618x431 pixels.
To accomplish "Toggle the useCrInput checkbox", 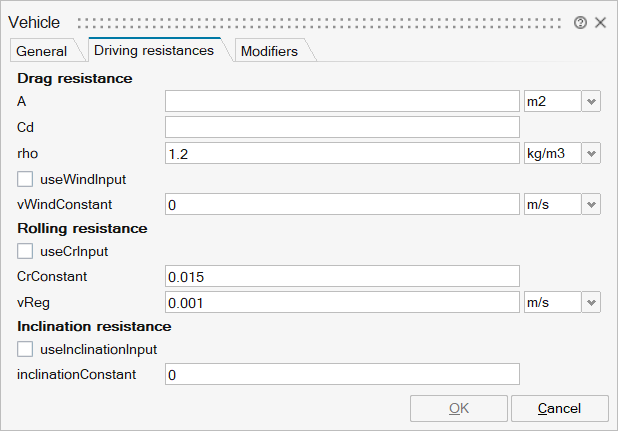I will coord(26,251).
